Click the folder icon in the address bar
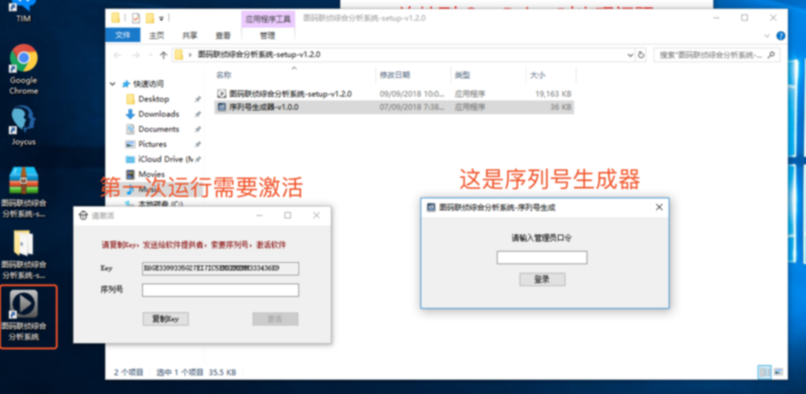The width and height of the screenshot is (806, 394). coord(178,55)
